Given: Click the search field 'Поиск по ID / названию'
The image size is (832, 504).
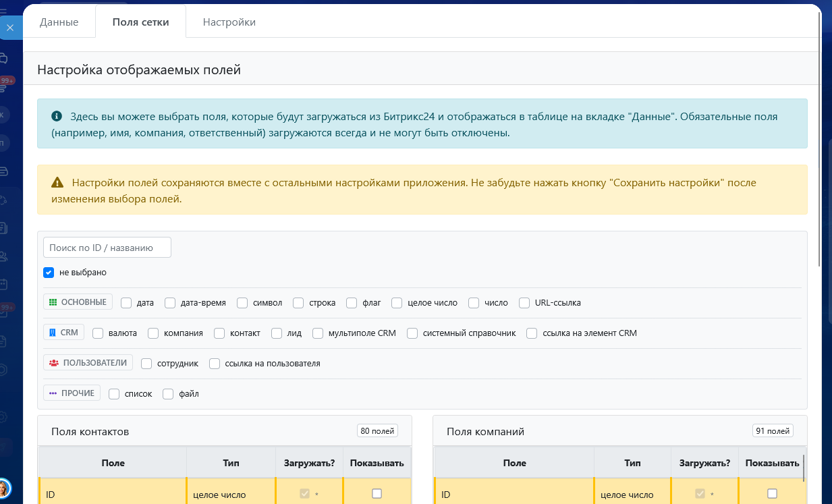Looking at the screenshot, I should click(107, 248).
